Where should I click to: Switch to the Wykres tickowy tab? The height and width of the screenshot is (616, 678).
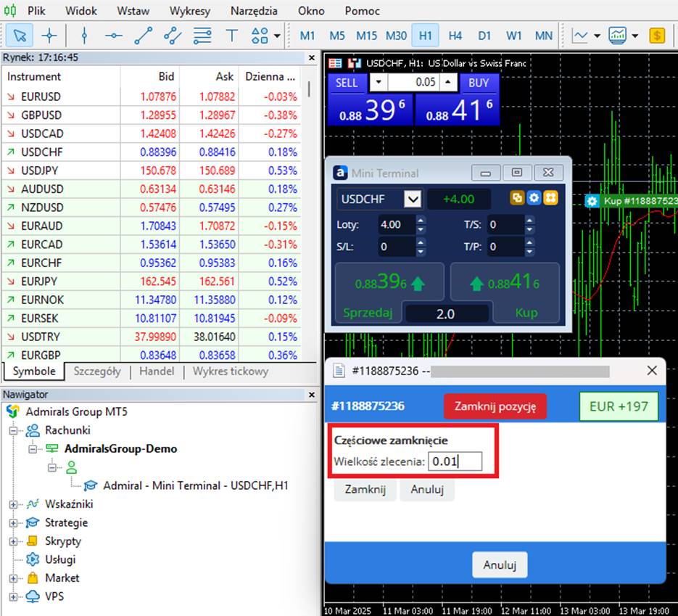pos(231,371)
